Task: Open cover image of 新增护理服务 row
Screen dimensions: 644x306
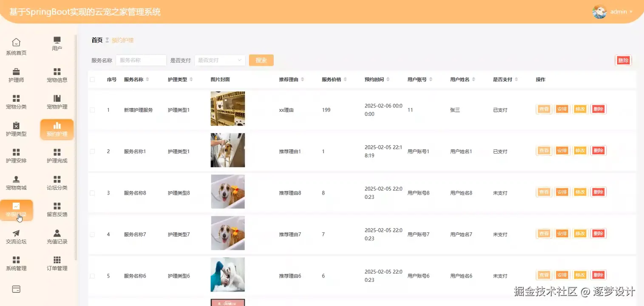Action: click(x=228, y=109)
